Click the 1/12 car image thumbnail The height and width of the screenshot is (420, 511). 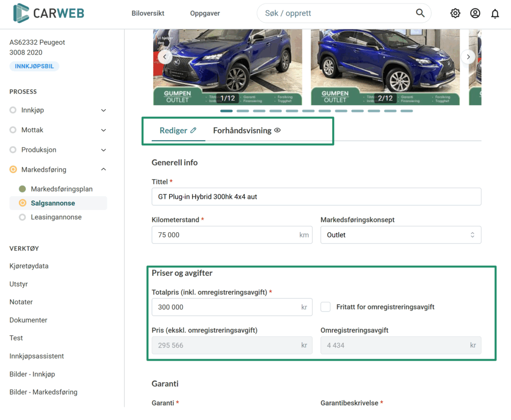coord(228,67)
